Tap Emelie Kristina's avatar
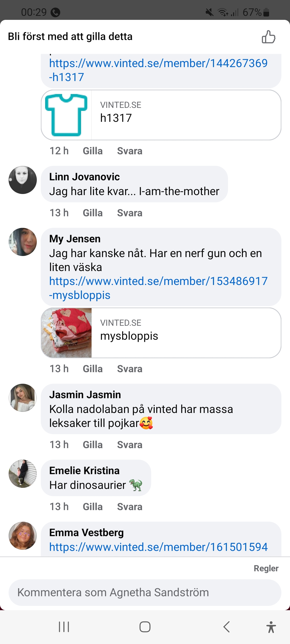Image resolution: width=290 pixels, height=644 pixels. 23,474
